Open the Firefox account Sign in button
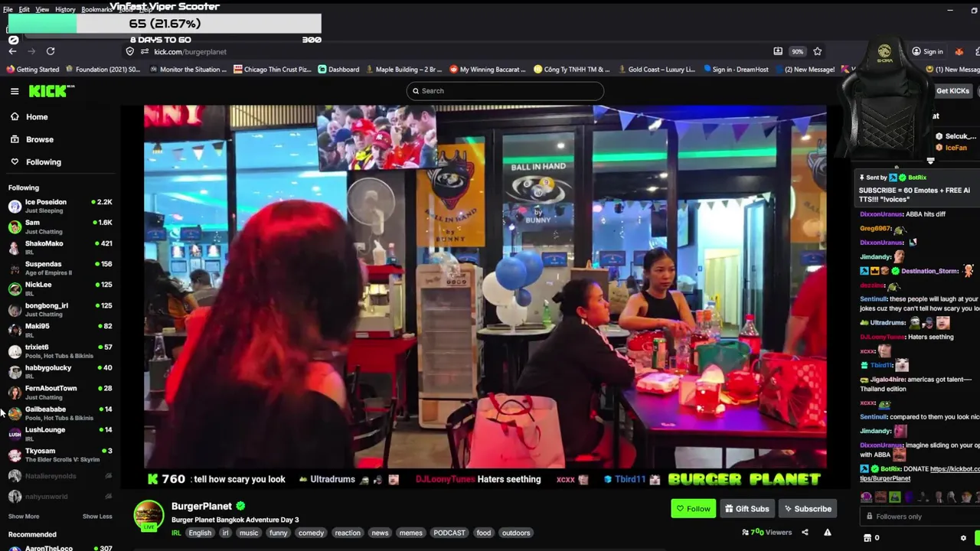 pyautogui.click(x=927, y=51)
